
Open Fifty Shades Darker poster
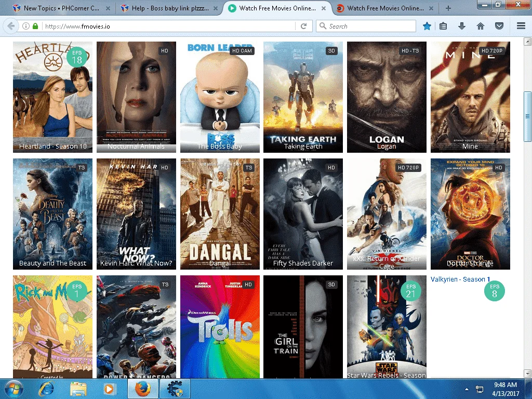pos(303,214)
